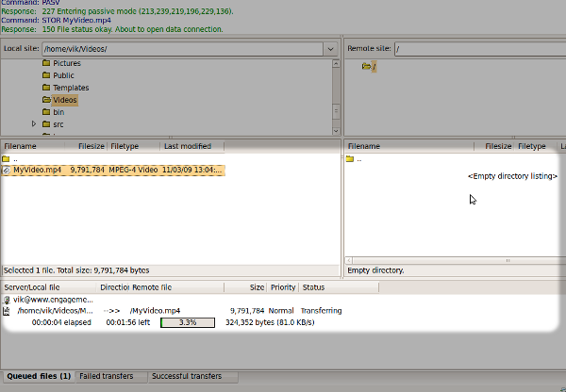Click the Empty directory listing text

point(512,176)
